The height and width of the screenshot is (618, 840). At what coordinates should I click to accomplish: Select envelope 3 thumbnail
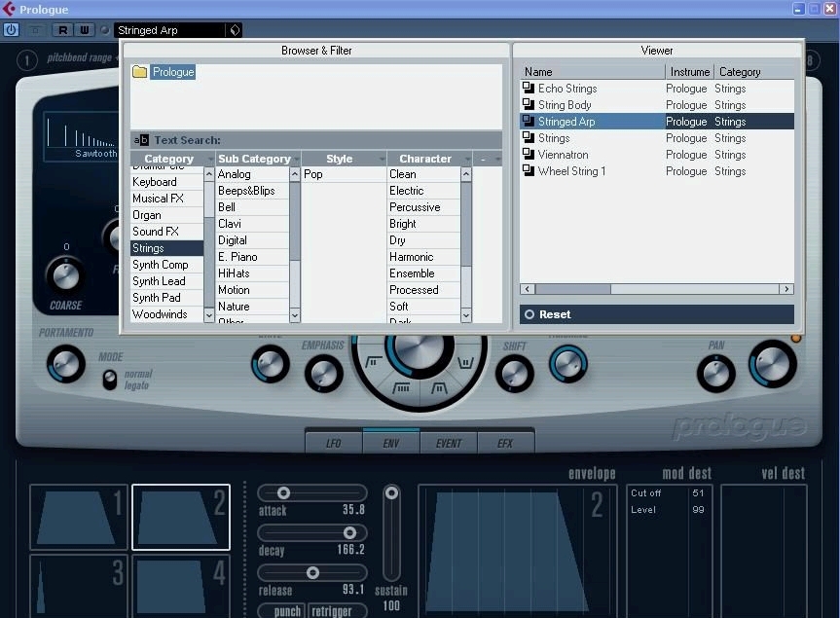[79, 587]
